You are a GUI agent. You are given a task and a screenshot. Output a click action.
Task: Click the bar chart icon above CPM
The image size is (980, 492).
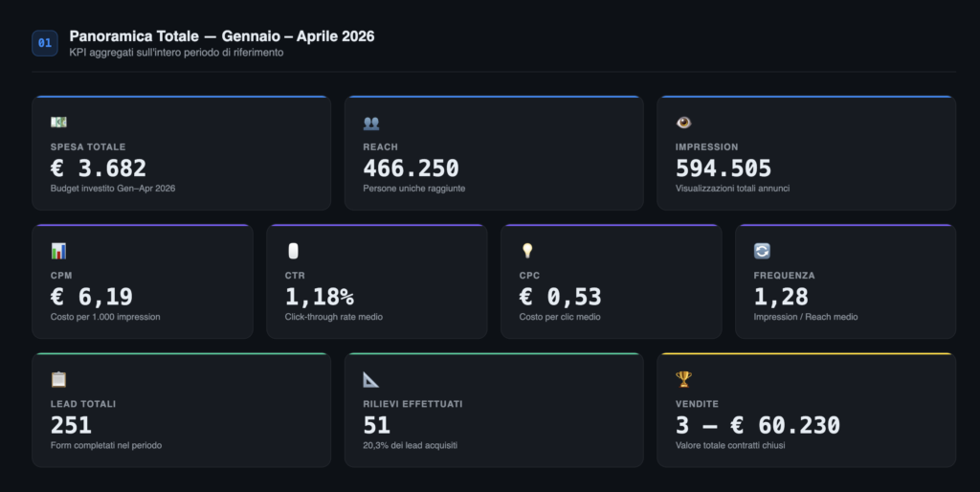pos(58,252)
